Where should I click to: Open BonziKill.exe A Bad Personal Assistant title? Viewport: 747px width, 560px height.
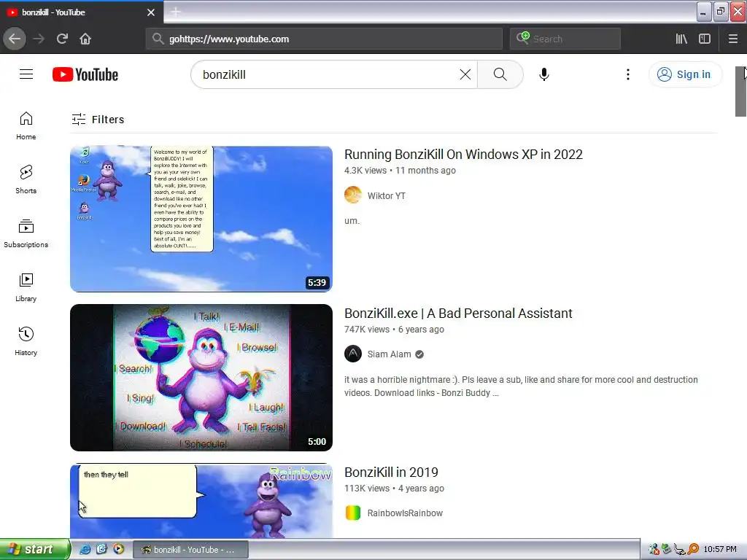coord(458,314)
